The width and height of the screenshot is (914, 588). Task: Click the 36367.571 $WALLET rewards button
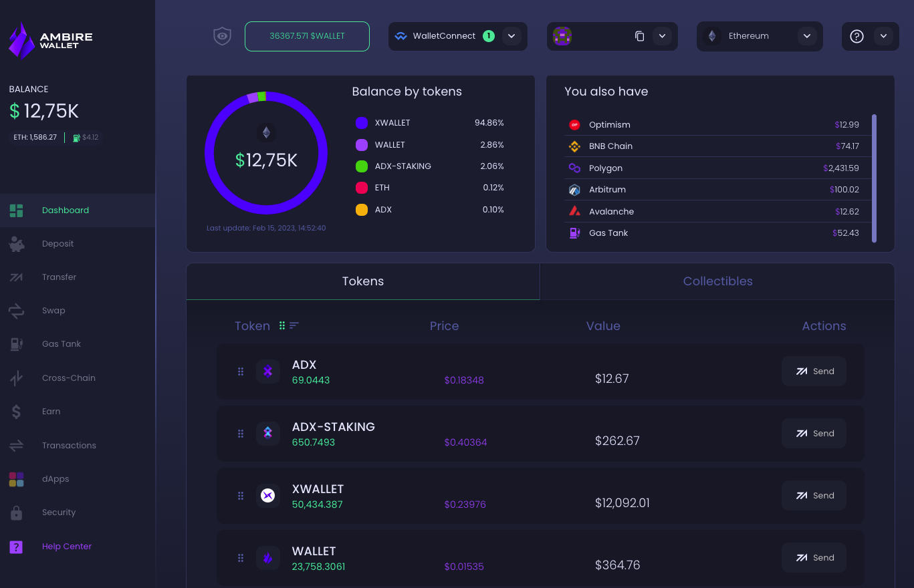307,36
